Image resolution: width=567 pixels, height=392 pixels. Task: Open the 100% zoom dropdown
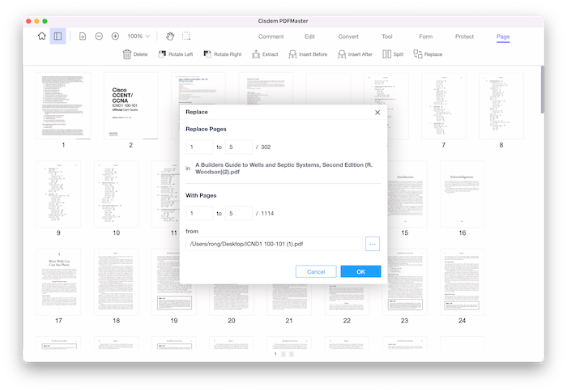pos(139,36)
